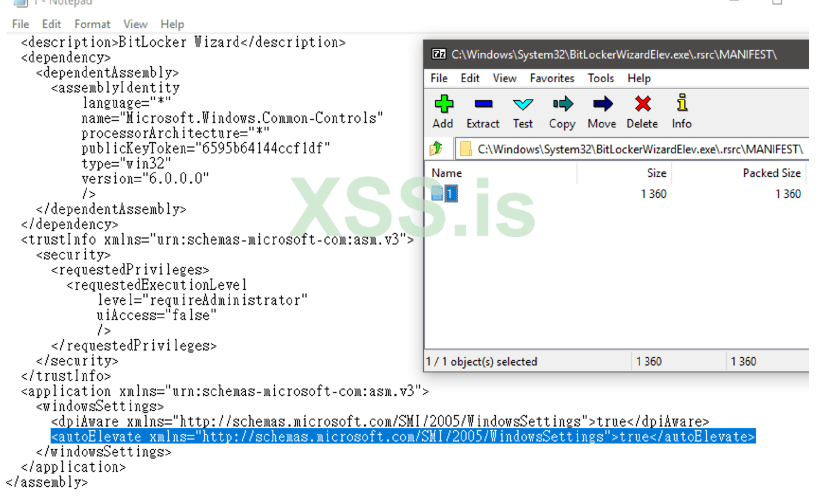Click the closing </assembly> tag
824x503 pixels.
(47, 482)
